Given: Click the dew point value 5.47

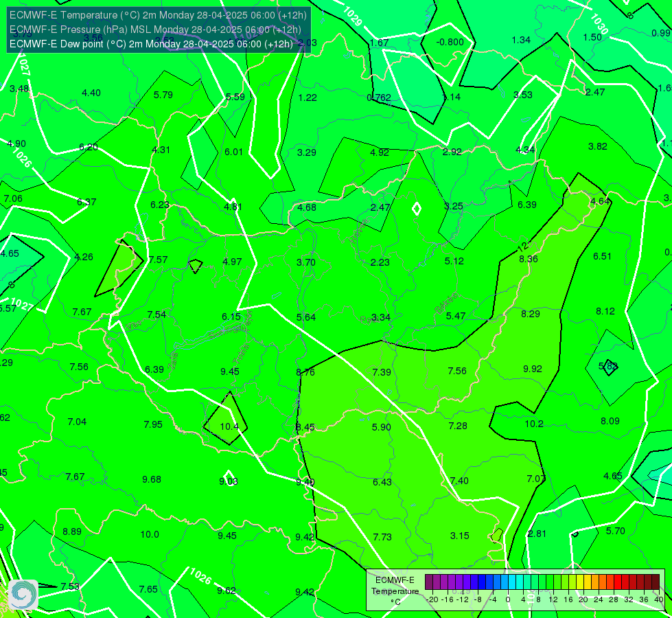Looking at the screenshot, I should point(456,316).
